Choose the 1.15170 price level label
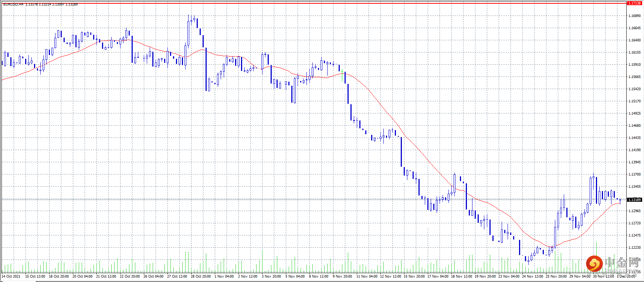The image size is (644, 282). (x=634, y=101)
